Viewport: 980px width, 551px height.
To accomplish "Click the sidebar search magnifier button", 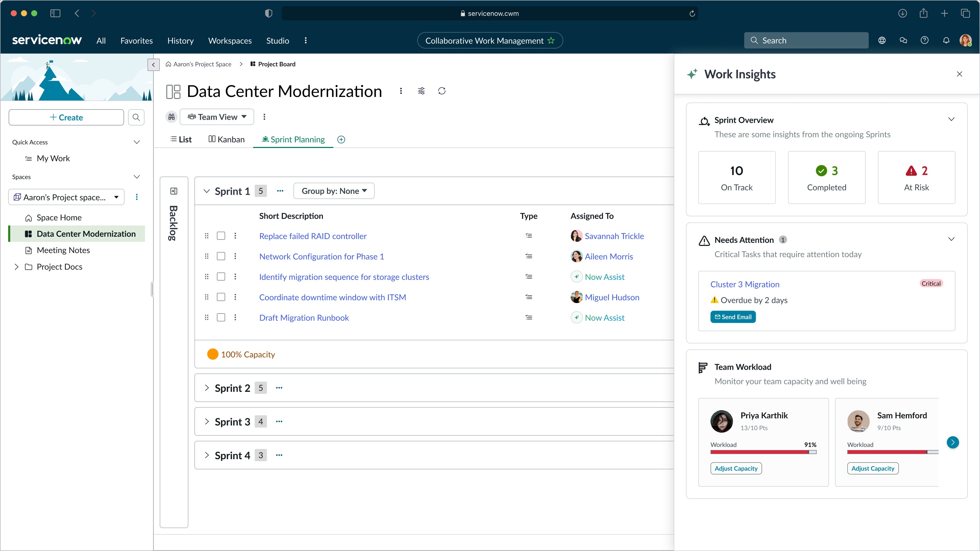I will tap(136, 117).
